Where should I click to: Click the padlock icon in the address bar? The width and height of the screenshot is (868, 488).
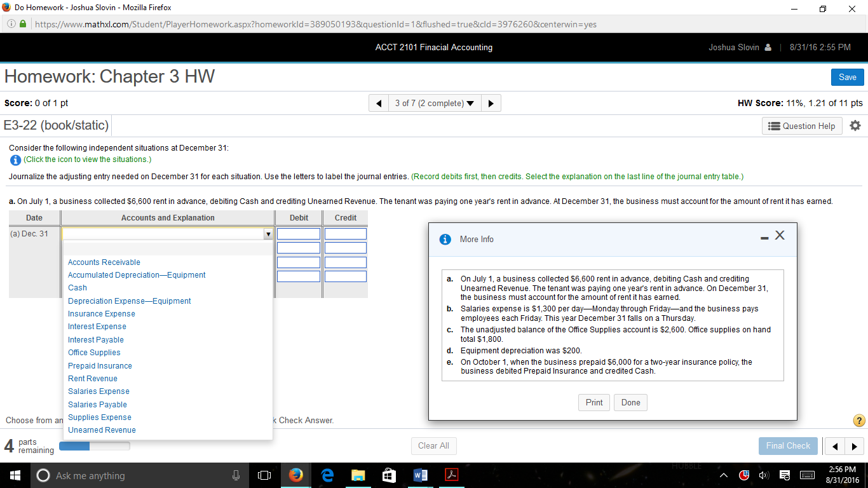pos(22,24)
